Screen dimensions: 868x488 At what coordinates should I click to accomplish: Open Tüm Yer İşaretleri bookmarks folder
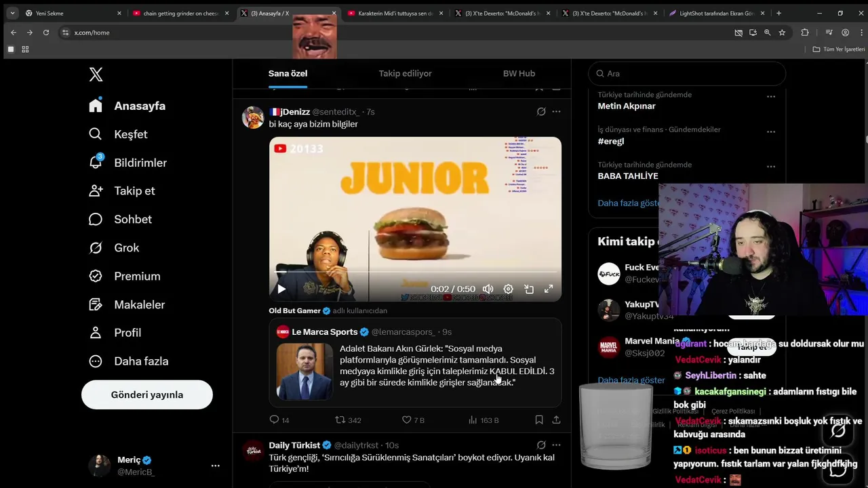[x=839, y=49]
